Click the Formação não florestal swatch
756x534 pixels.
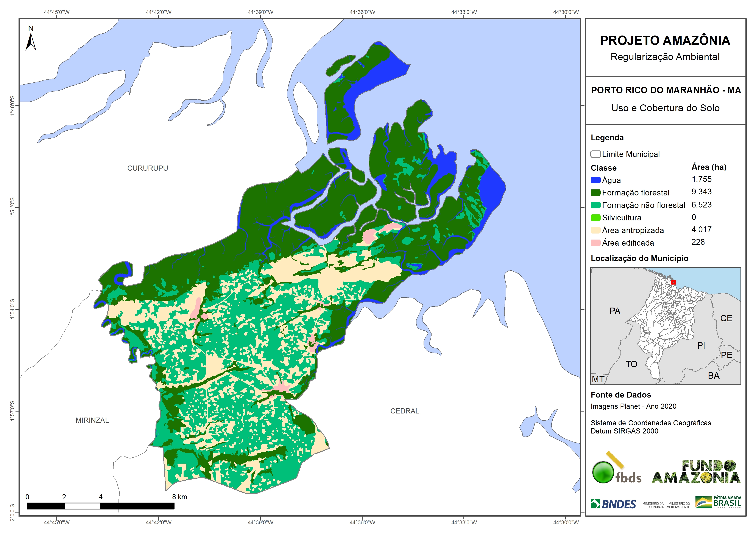(595, 205)
